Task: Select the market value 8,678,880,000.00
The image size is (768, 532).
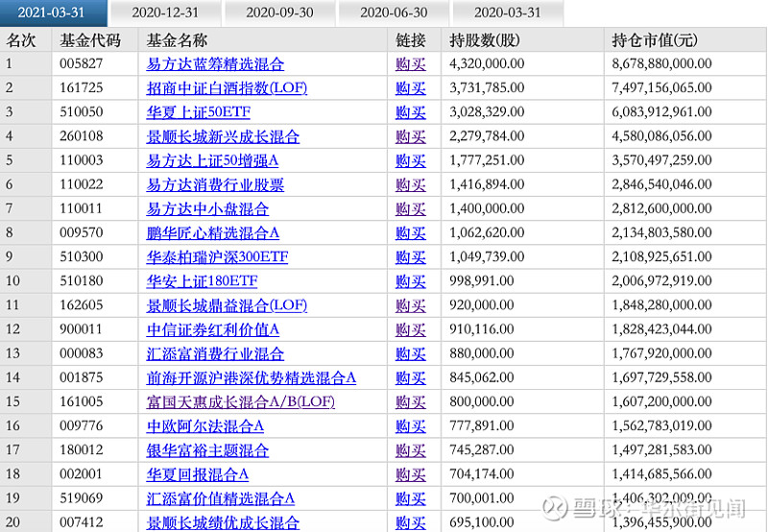Action: pyautogui.click(x=661, y=63)
